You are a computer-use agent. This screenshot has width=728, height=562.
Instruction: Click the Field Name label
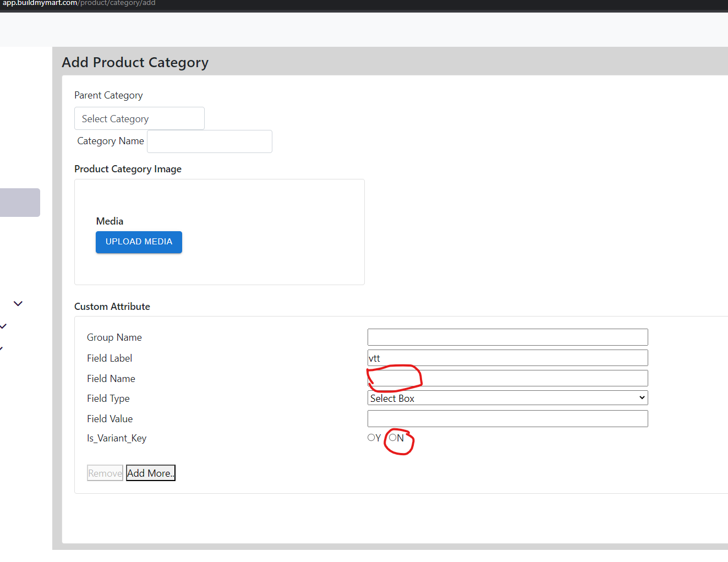click(111, 379)
